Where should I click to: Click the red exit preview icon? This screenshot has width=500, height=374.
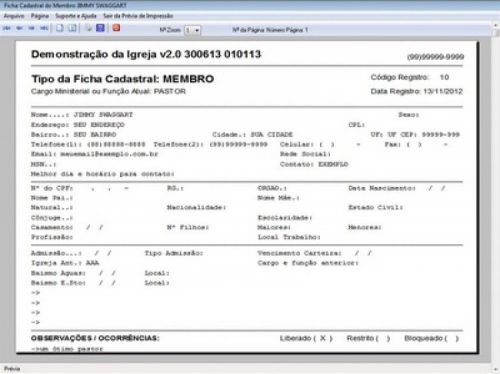click(x=116, y=28)
